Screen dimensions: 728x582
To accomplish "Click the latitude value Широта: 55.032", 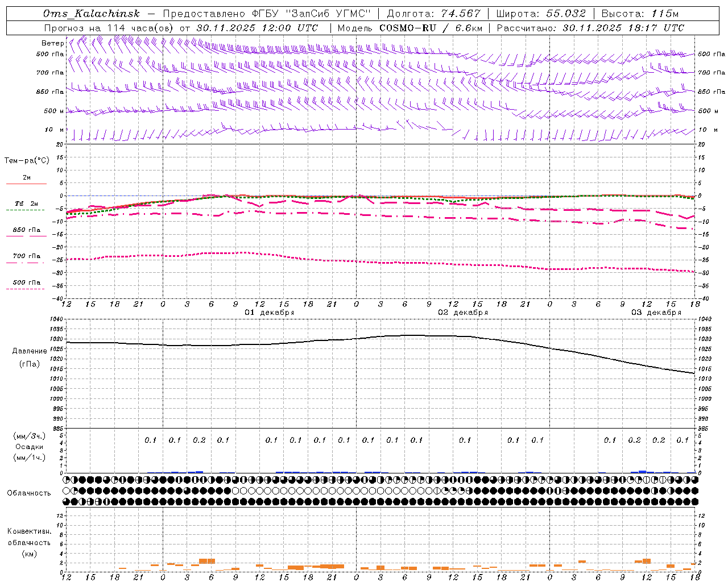I will click(x=541, y=14).
